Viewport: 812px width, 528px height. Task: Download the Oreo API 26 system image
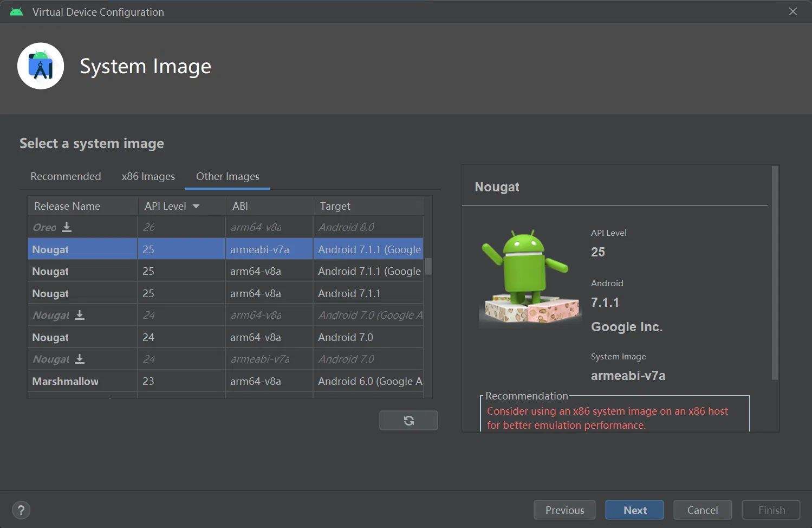point(67,227)
